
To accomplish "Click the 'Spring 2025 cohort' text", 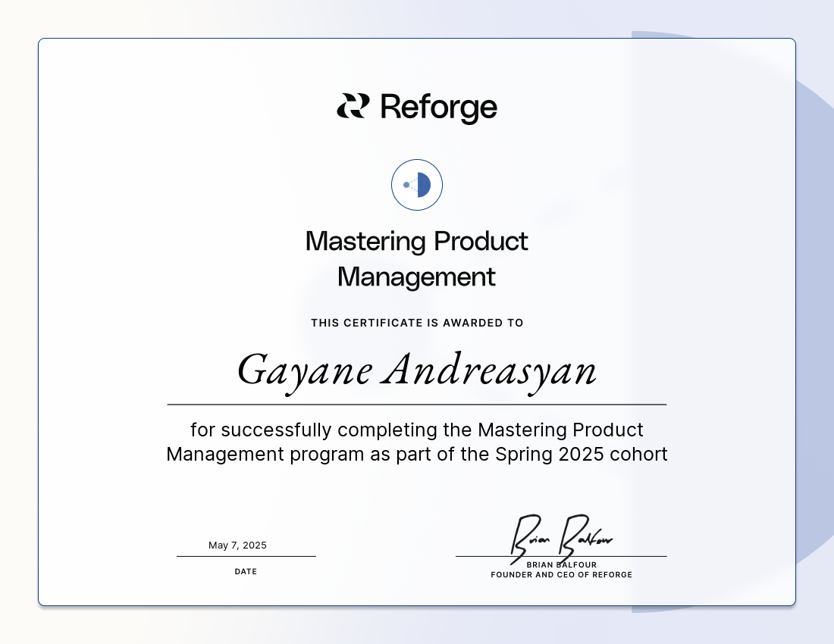I will [x=582, y=455].
